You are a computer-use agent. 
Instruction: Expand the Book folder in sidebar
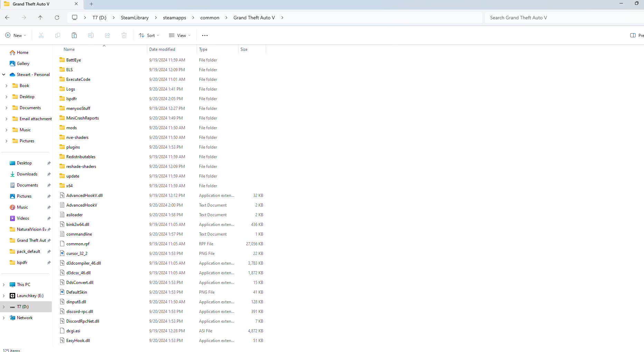pos(6,86)
